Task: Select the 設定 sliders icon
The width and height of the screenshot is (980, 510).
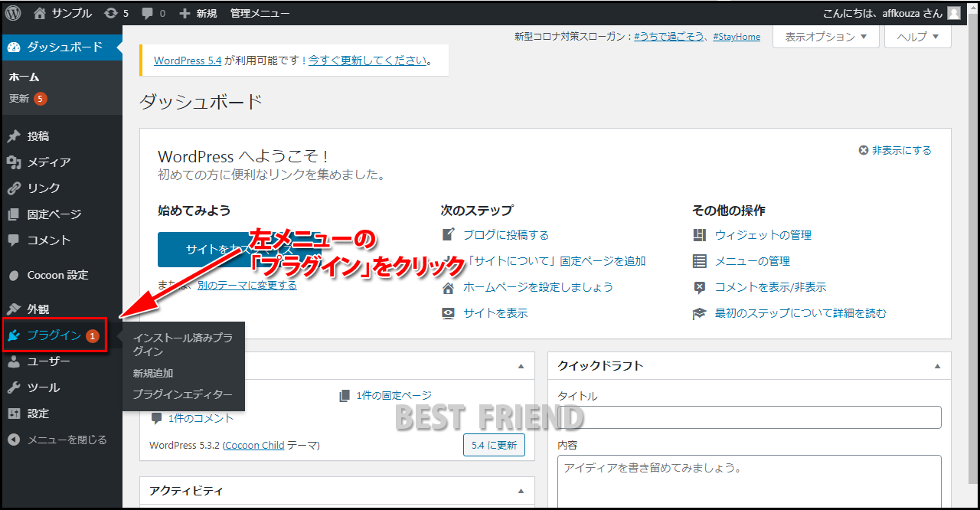Action: (14, 414)
